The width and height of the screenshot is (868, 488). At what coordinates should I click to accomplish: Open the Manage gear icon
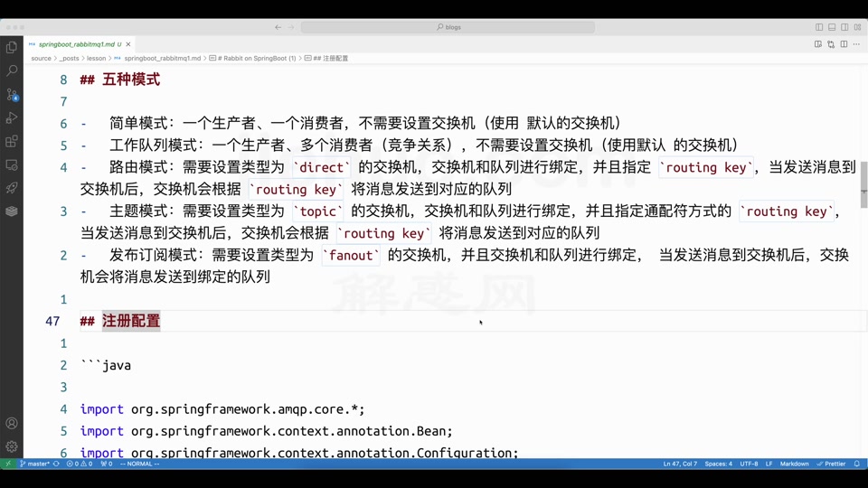click(12, 446)
